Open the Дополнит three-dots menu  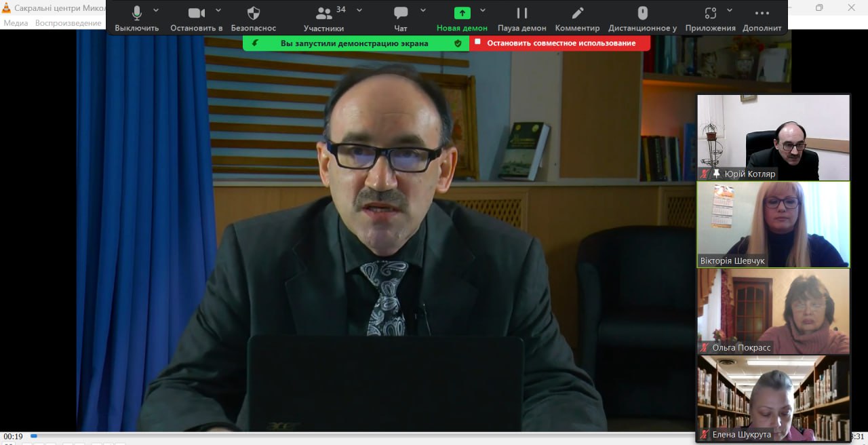click(x=762, y=18)
